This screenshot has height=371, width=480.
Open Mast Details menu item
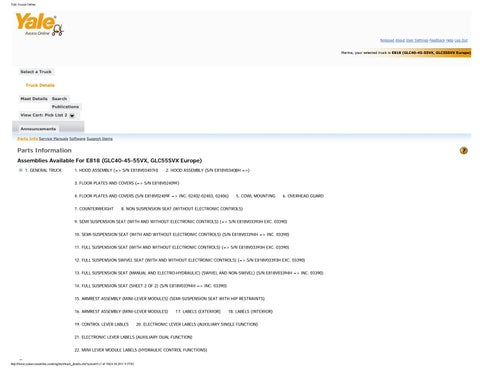(x=34, y=99)
